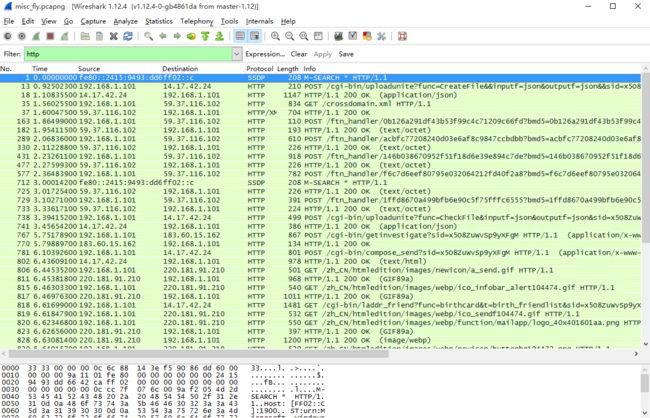Edit coloring rules icon
Screen dimensions: 650x418
[367, 36]
